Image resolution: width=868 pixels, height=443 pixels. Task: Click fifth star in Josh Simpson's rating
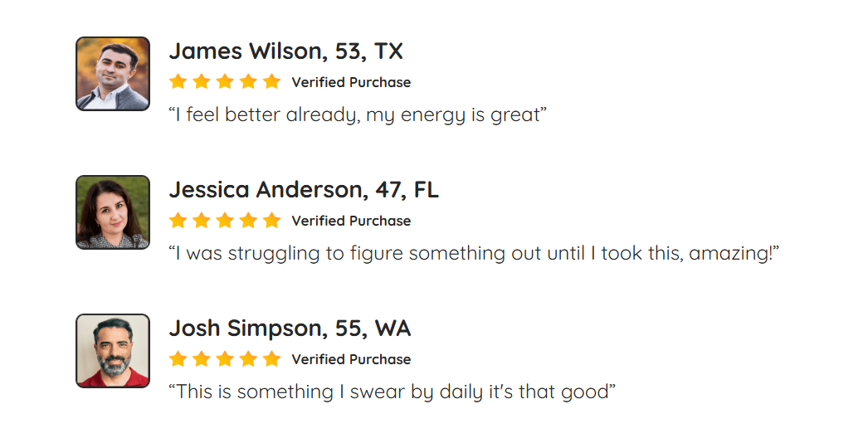[x=272, y=358]
